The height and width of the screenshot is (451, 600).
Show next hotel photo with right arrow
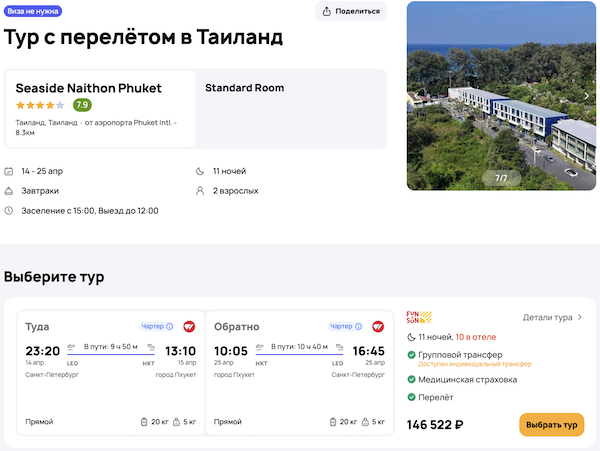tap(586, 96)
